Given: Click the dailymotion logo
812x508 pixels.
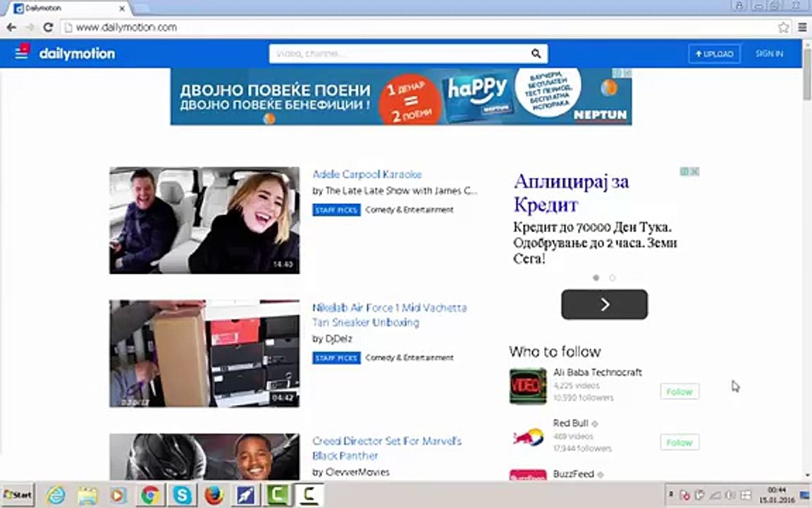Looking at the screenshot, I should 77,54.
